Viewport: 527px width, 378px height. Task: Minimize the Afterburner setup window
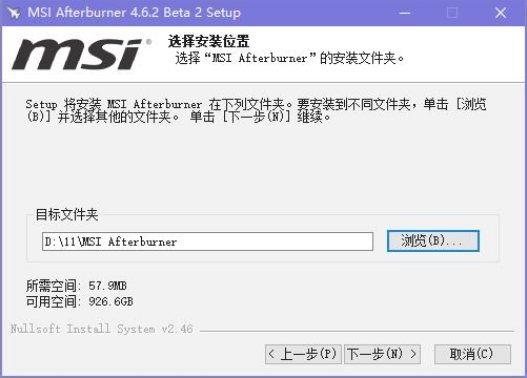pos(405,13)
